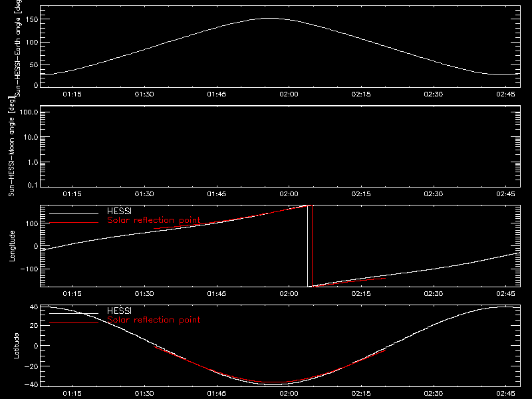Click the 100 tick on the Longitude axis

coord(32,223)
